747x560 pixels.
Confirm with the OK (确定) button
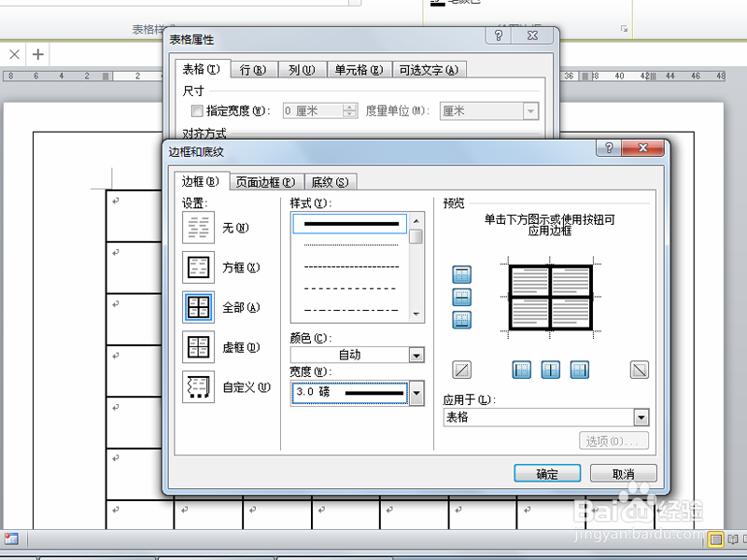coord(547,474)
